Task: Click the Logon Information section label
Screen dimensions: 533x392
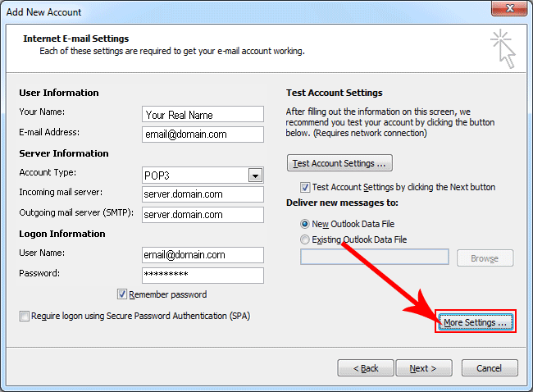Action: (62, 234)
